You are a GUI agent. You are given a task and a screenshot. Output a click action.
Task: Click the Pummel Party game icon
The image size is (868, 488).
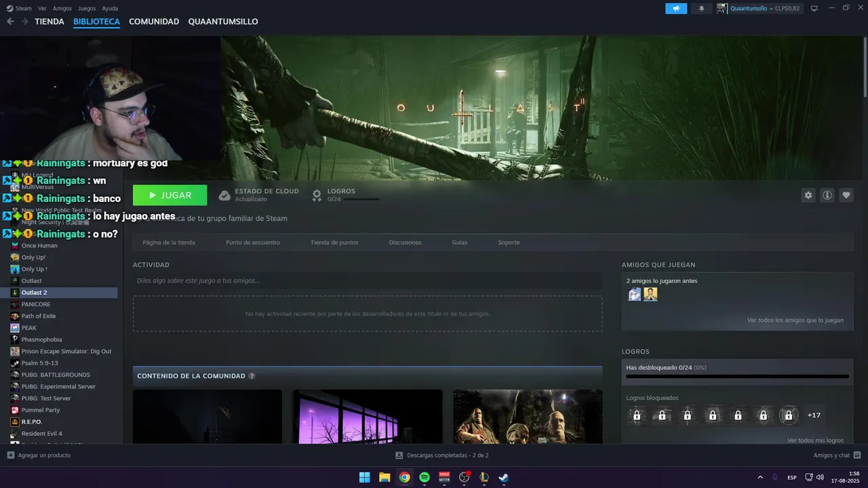point(15,410)
